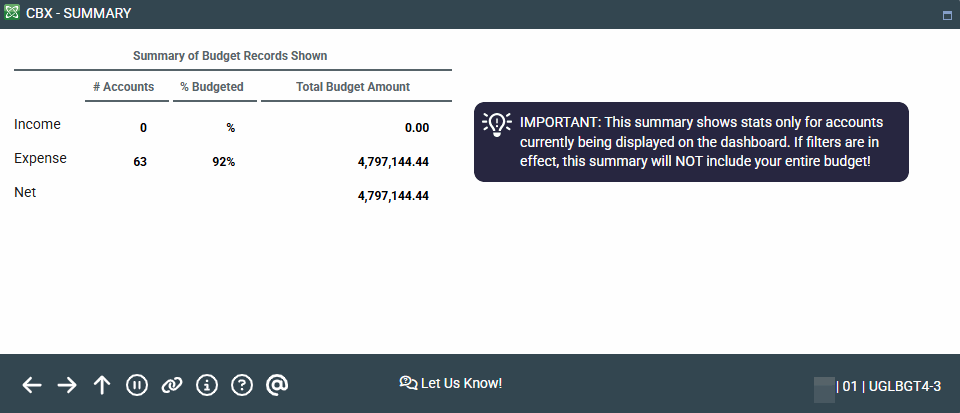Click the lightbulb icon in the notice
Viewport: 960px width, 413px height.
tap(497, 123)
